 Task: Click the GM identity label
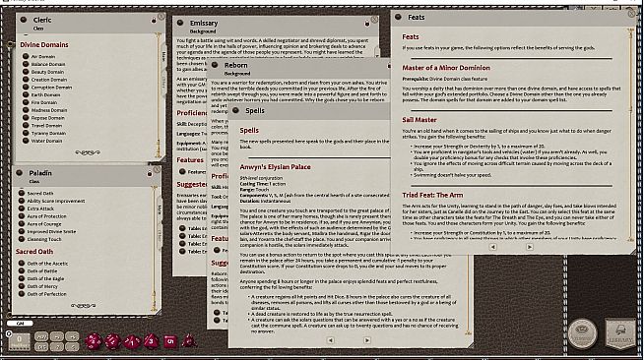20,323
